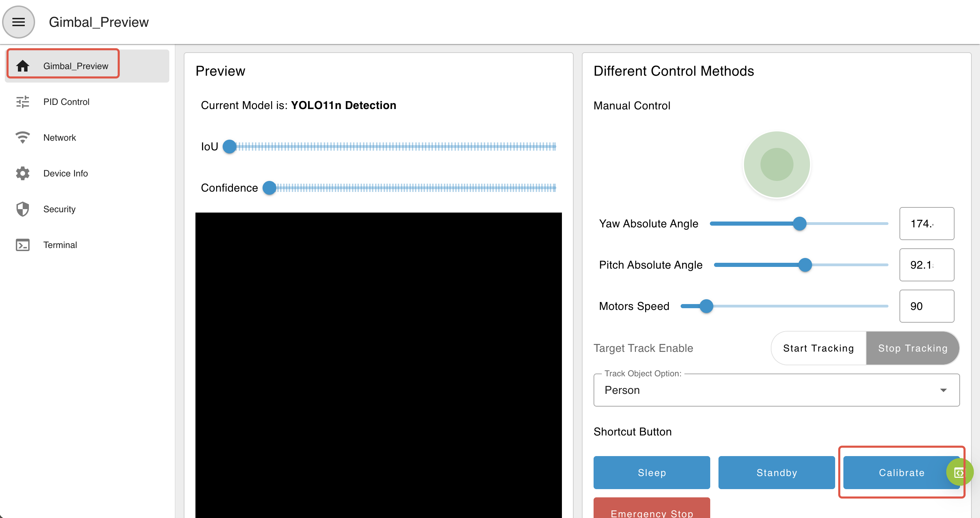Screen dimensions: 980x518
Task: Click the 'Different Control Methods' heading
Action: tap(673, 71)
